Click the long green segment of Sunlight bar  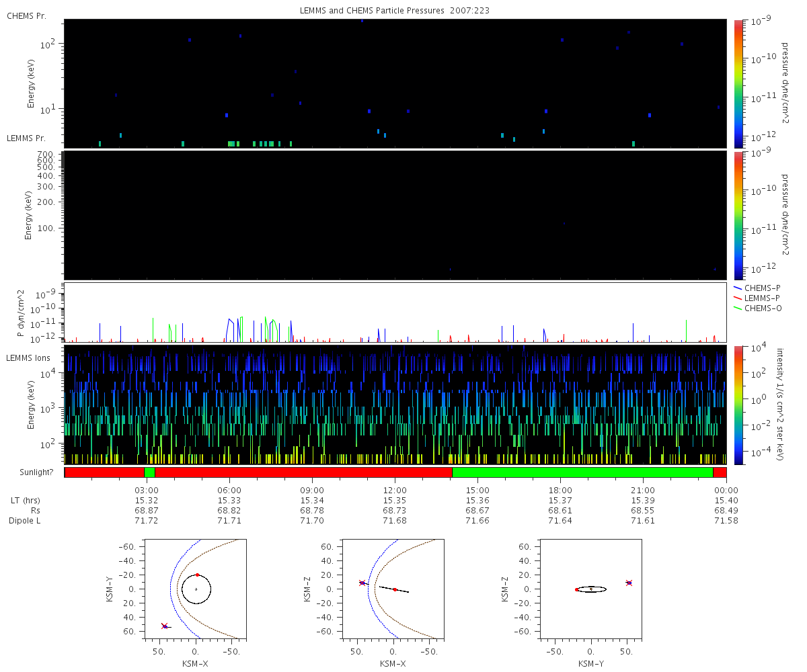coord(582,472)
